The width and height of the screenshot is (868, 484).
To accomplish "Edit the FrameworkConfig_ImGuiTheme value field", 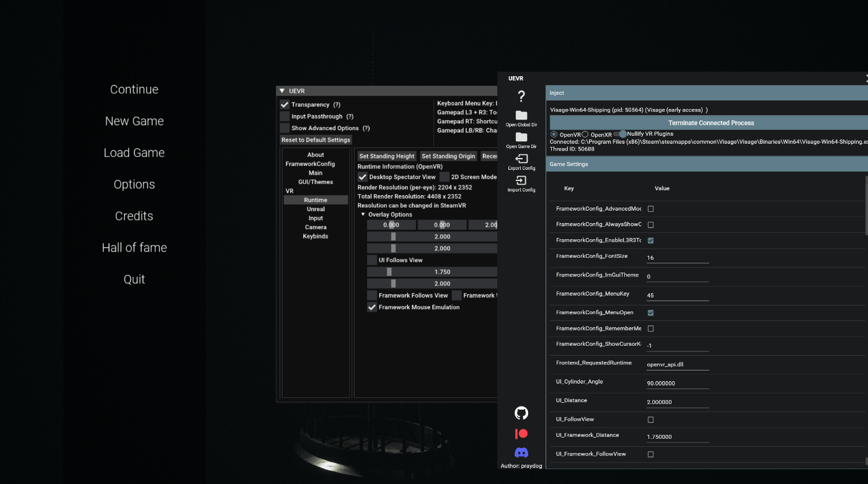I will point(677,276).
